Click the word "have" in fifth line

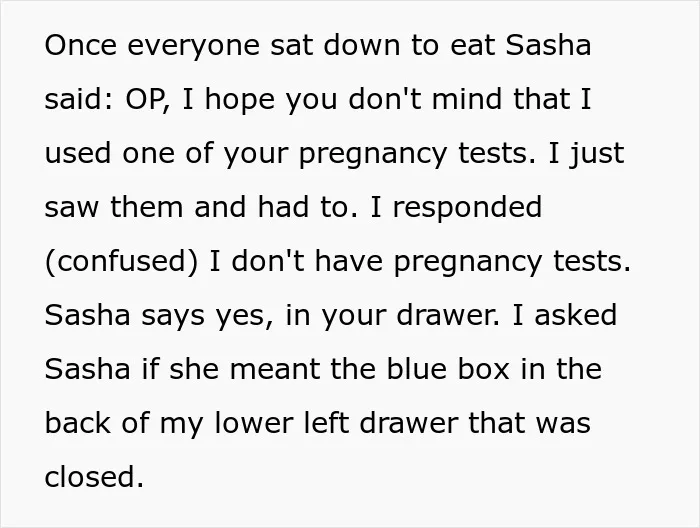349,261
